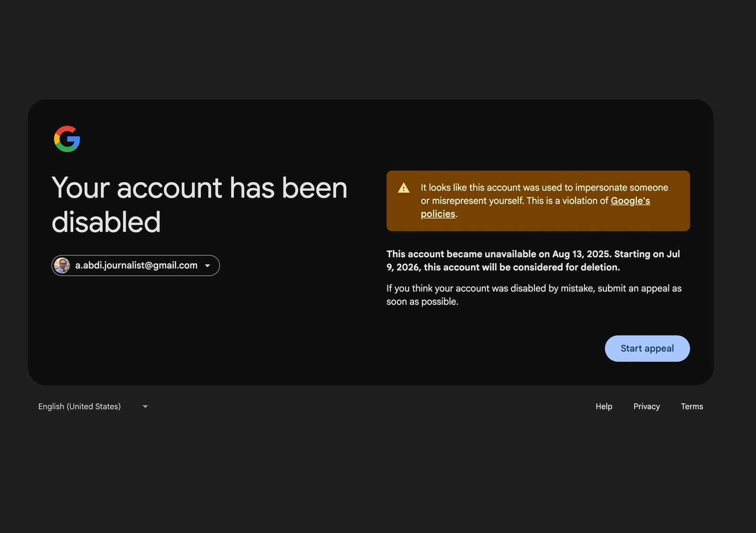Open the Help footer link
756x533 pixels.
pyautogui.click(x=603, y=406)
